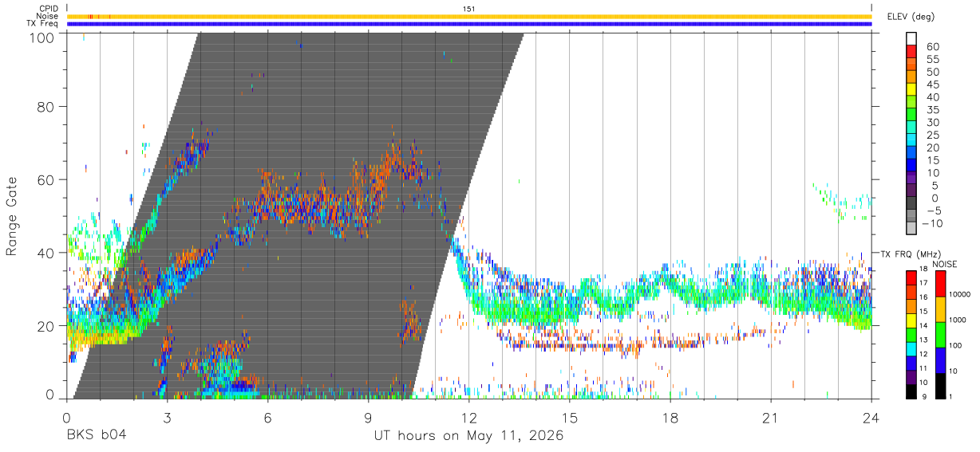Click the blue TX Freq strip above the plot
The height and width of the screenshot is (452, 980).
click(x=469, y=24)
